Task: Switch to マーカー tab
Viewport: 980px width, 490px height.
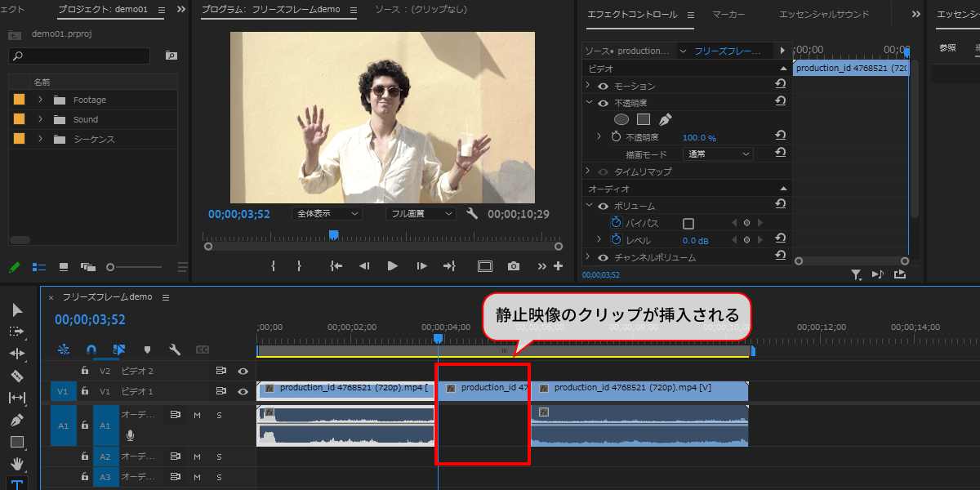Action: point(728,15)
